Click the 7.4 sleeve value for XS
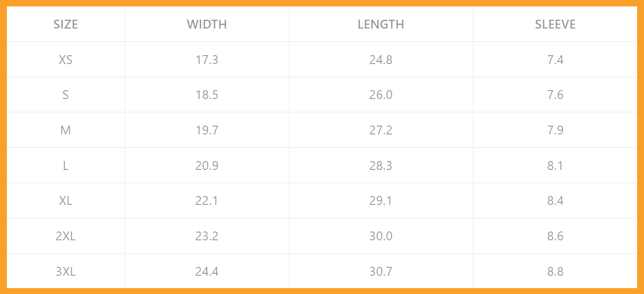Viewport: 644px width, 294px height. click(555, 60)
